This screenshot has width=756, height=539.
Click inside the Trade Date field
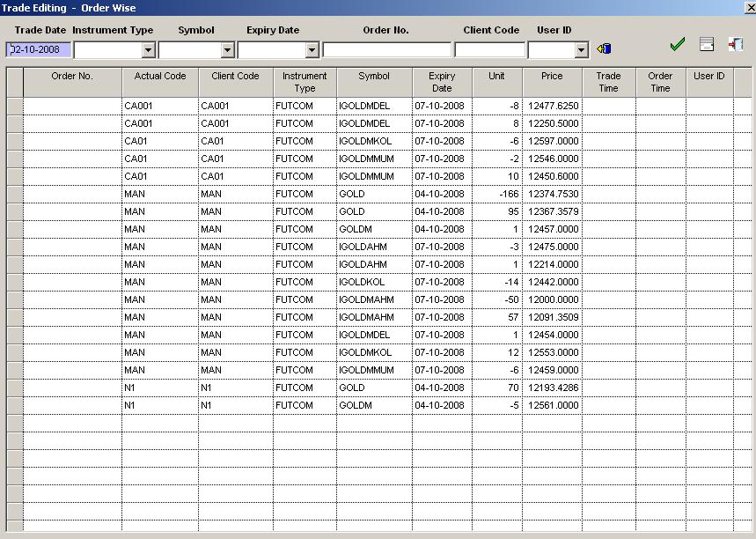pyautogui.click(x=40, y=48)
